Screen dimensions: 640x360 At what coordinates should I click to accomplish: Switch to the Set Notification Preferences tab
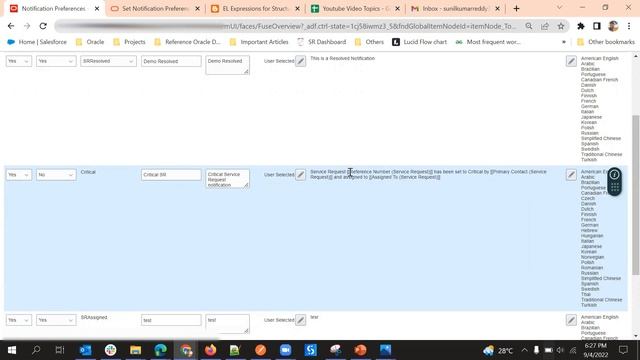[x=155, y=9]
